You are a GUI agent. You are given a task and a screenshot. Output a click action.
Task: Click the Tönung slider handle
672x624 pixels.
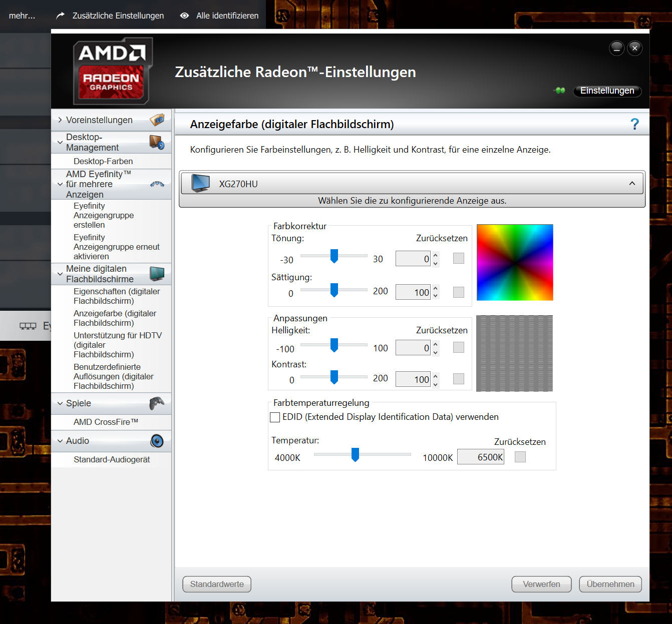[x=334, y=256]
